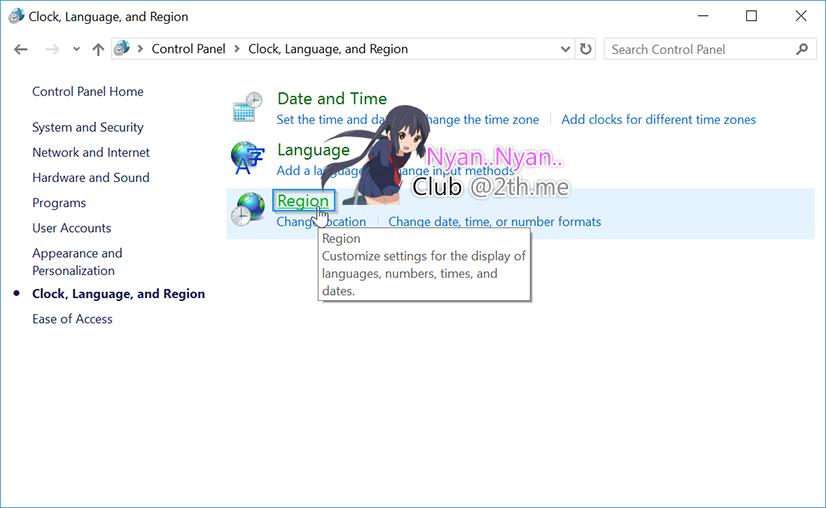Viewport: 826px width, 508px height.
Task: Refresh the Control Panel view
Action: (585, 49)
